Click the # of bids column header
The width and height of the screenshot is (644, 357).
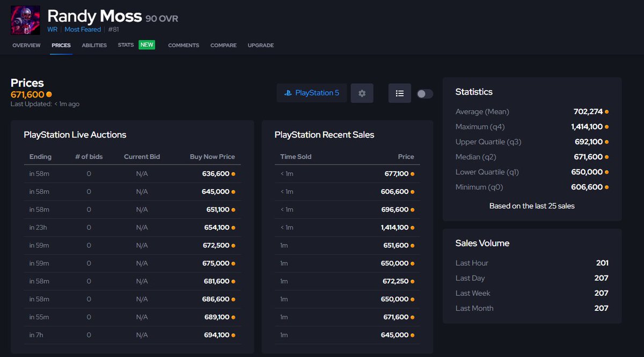point(89,157)
